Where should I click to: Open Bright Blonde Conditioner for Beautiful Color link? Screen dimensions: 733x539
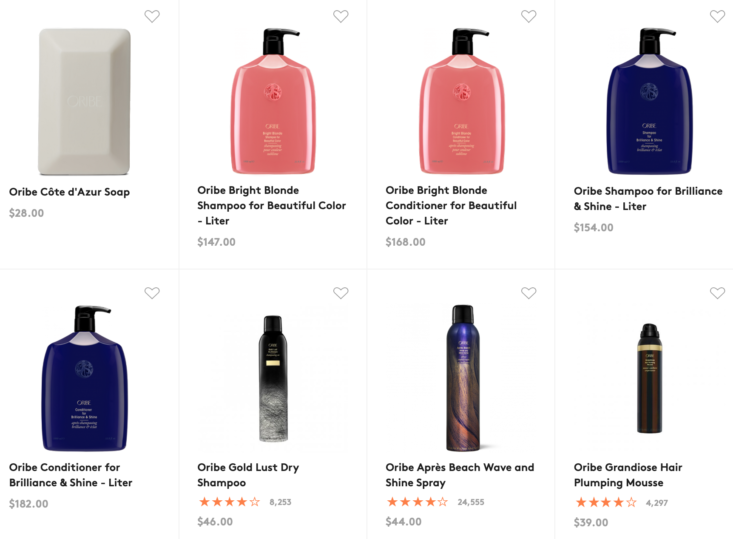451,205
